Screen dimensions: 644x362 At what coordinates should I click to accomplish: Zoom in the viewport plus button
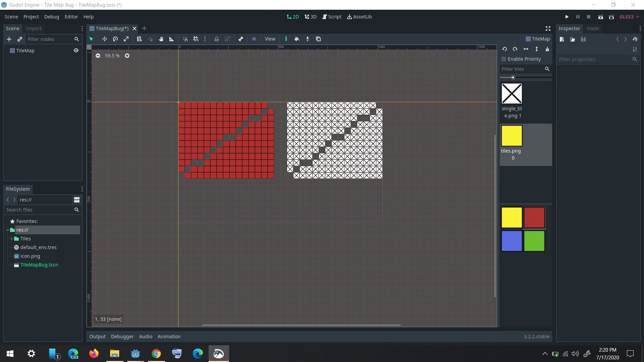pyautogui.click(x=127, y=56)
